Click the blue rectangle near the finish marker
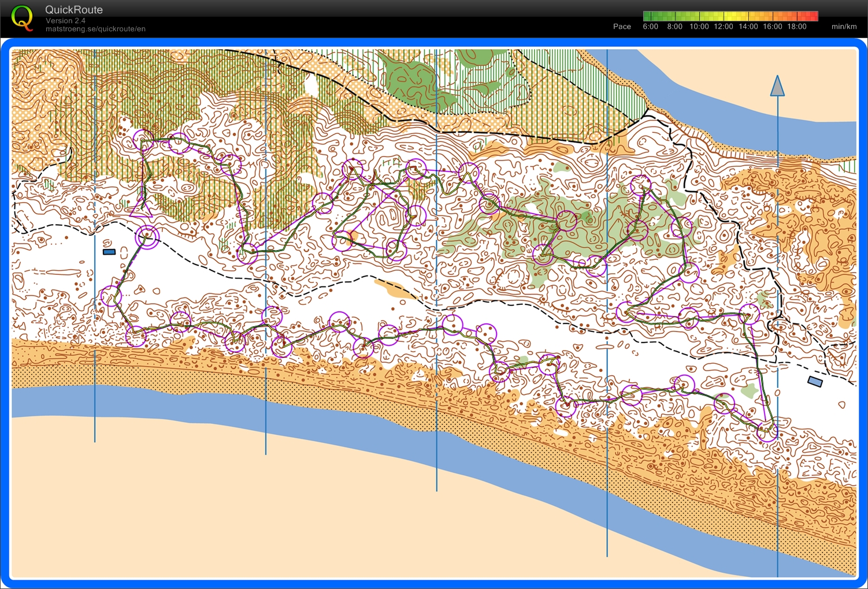The height and width of the screenshot is (589, 868). (109, 252)
